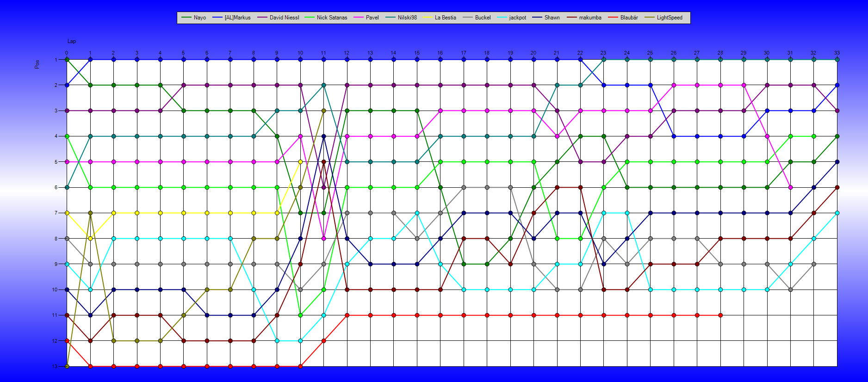The height and width of the screenshot is (382, 868).
Task: Click lap number 10 label
Action: click(x=300, y=53)
